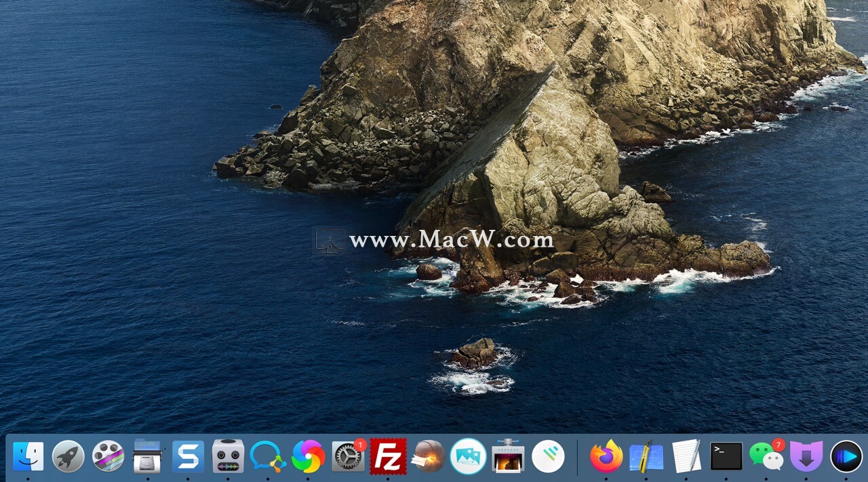Viewport: 868px width, 482px height.
Task: Open the teal photo gallery circle app
Action: (x=468, y=456)
